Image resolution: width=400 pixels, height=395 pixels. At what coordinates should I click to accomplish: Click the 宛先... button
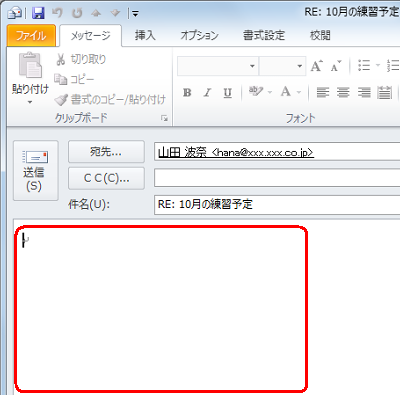pos(106,152)
